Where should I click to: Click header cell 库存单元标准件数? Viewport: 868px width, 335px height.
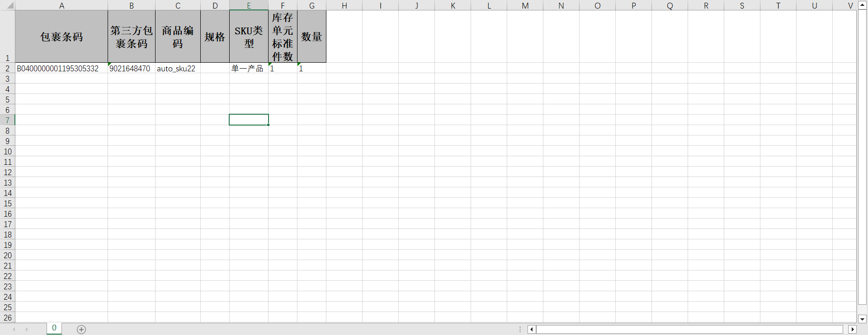coord(283,37)
